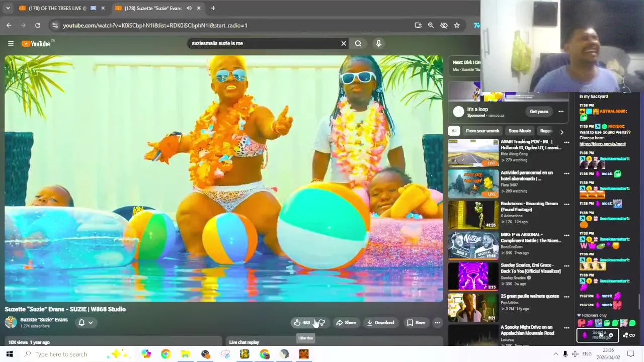644x362 pixels.
Task: Download the SUZIE video
Action: (380, 323)
